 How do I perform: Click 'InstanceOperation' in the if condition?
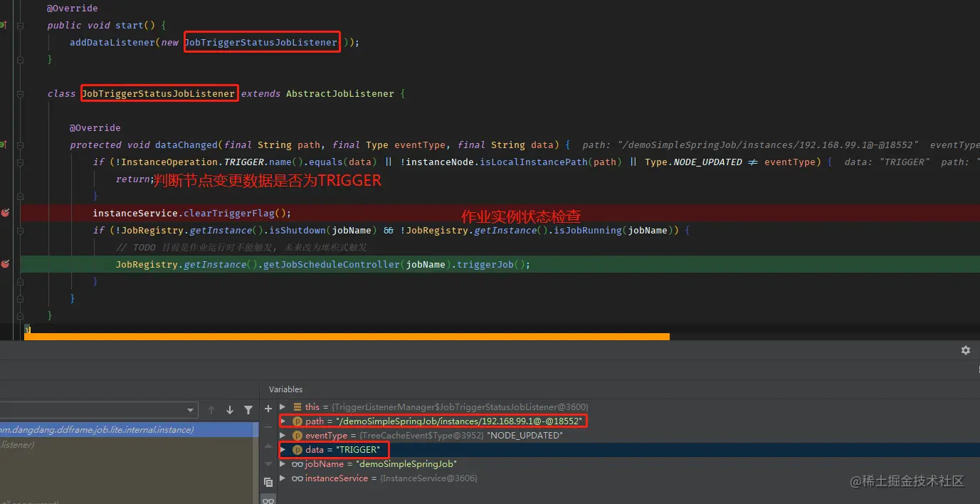tap(169, 162)
